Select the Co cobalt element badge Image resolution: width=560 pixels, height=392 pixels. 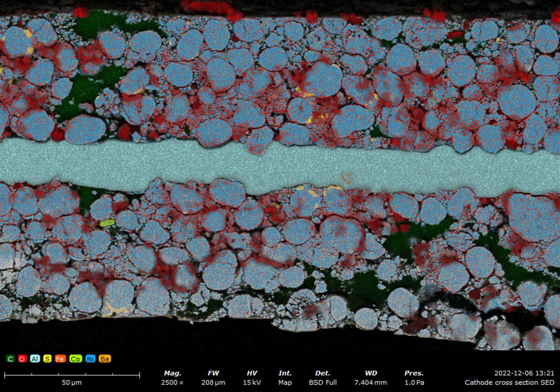pos(75,359)
